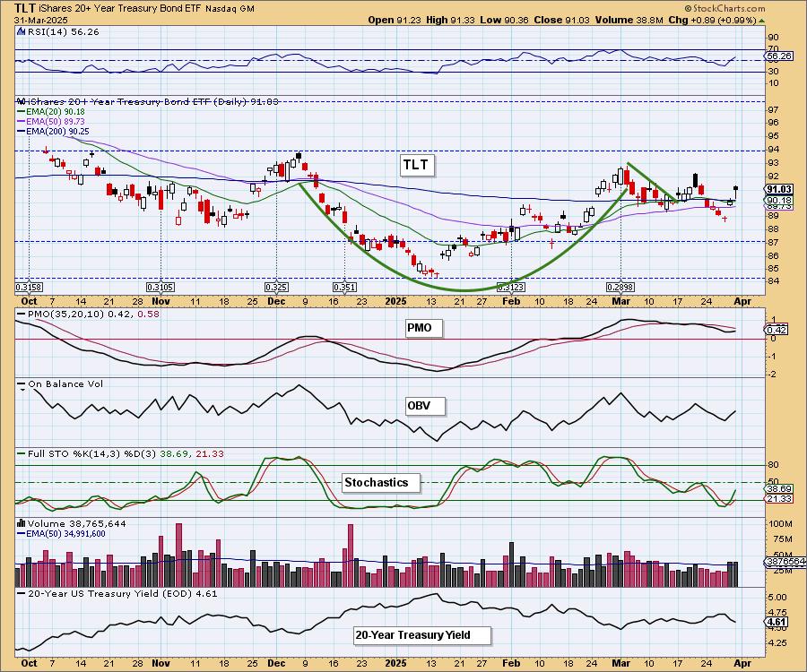Click the 20-Year US Treasury Yield (EOD) legend
Image resolution: width=807 pixels, height=672 pixels.
pos(117,594)
